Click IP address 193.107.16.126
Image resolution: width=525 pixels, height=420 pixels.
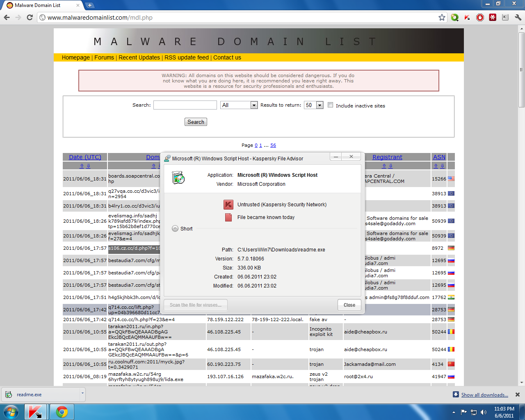[x=225, y=377]
